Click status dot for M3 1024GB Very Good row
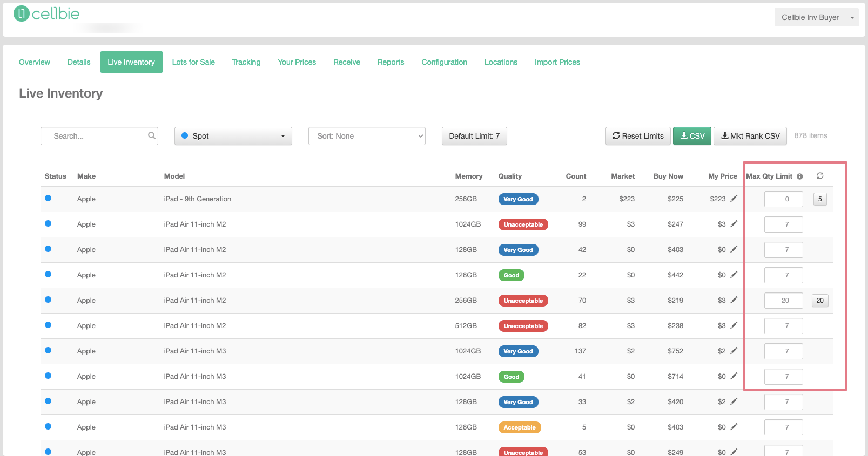The width and height of the screenshot is (868, 456). click(x=48, y=350)
